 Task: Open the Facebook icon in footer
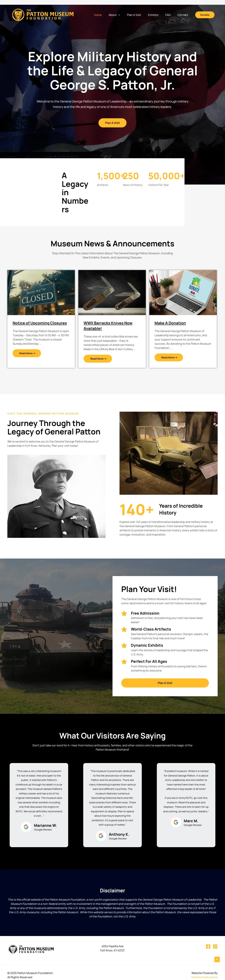click(208, 946)
